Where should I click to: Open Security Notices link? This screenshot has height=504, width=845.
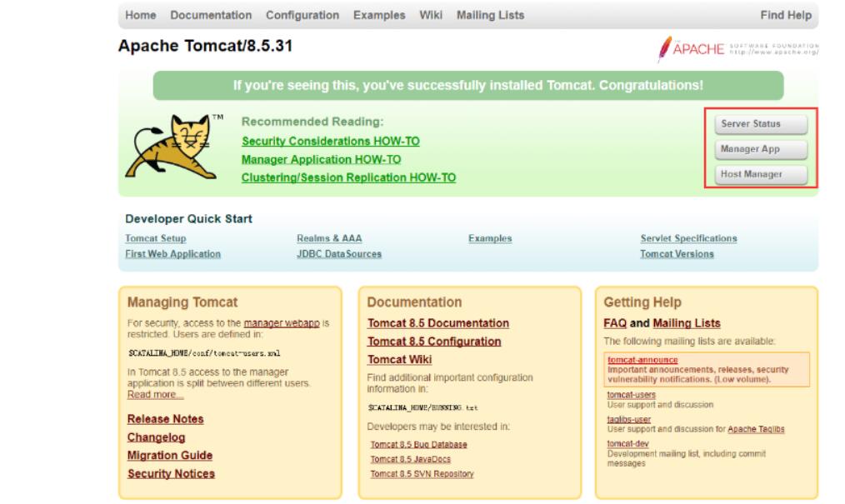tap(171, 474)
